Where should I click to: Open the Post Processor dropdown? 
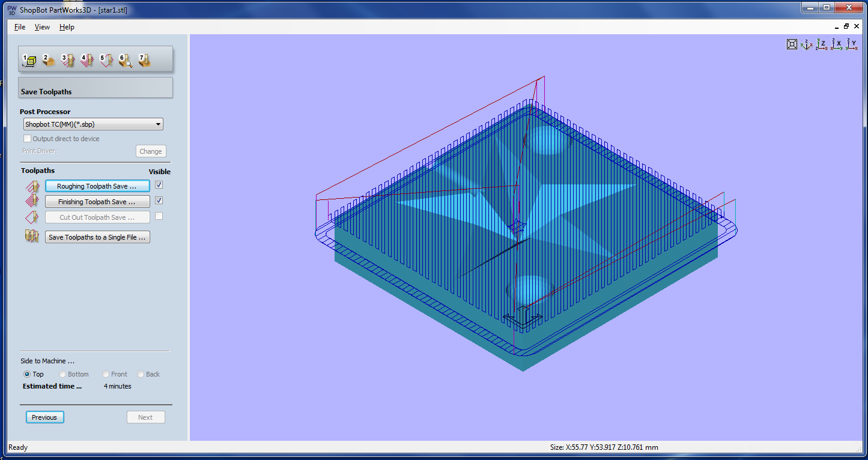point(93,124)
